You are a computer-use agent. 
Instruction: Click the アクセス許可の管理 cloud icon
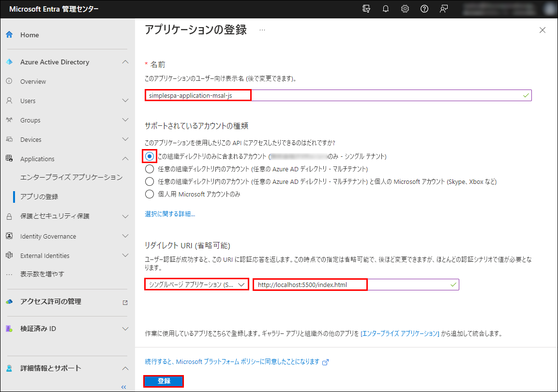click(9, 302)
